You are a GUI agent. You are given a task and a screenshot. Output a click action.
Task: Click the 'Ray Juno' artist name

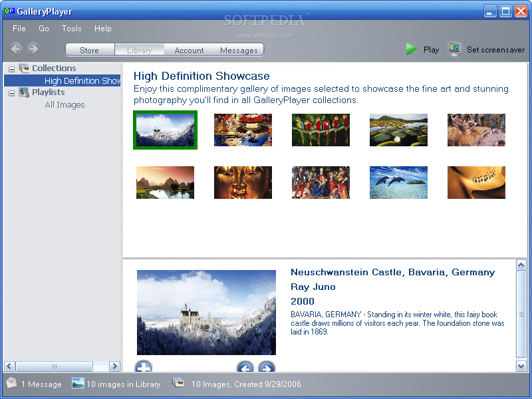click(313, 287)
